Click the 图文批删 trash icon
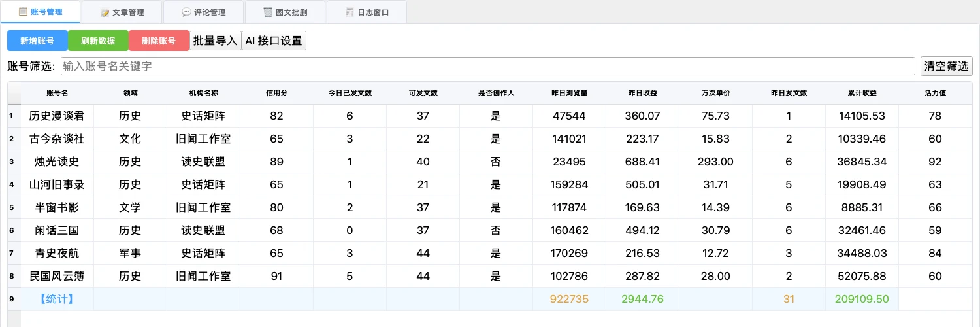Viewport: 980px width, 327px height. [x=268, y=12]
